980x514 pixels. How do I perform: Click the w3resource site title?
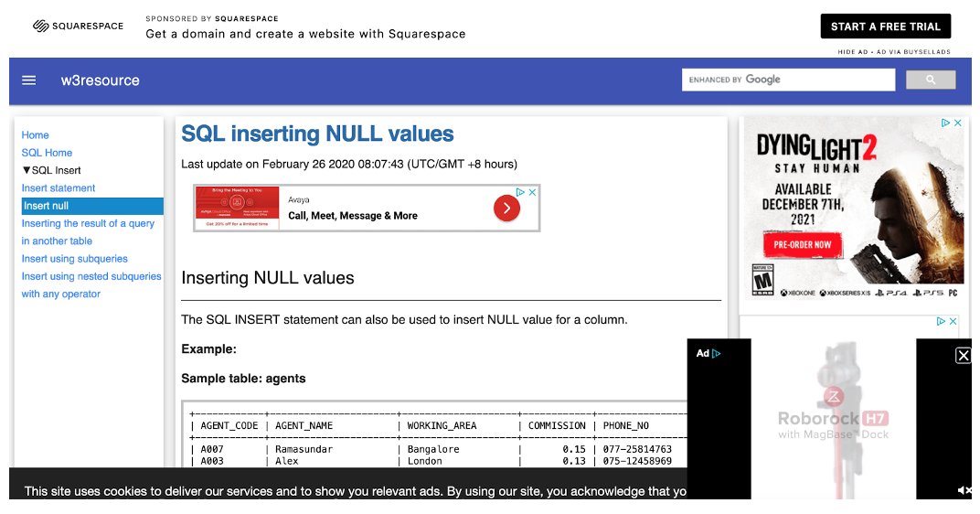100,80
